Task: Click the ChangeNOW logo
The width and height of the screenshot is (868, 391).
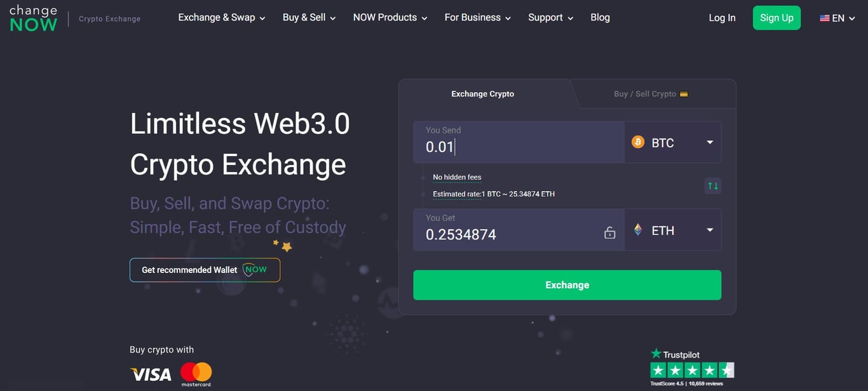Action: (33, 18)
